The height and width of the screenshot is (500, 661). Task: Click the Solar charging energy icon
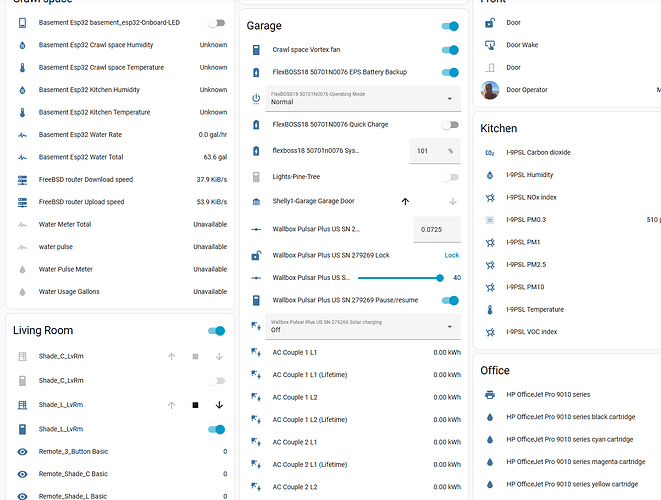[x=256, y=326]
